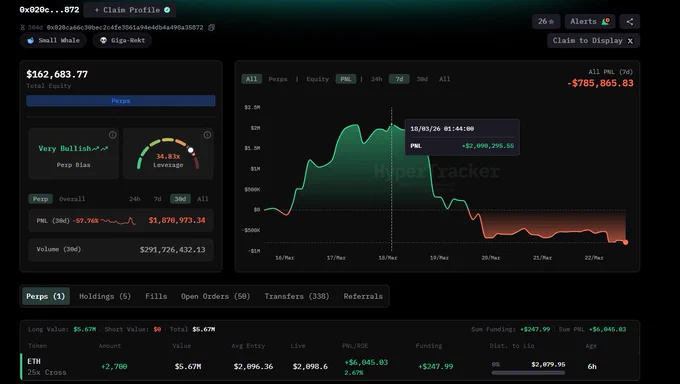This screenshot has height=384, width=680.
Task: Click the Small Whale badge
Action: click(x=53, y=40)
